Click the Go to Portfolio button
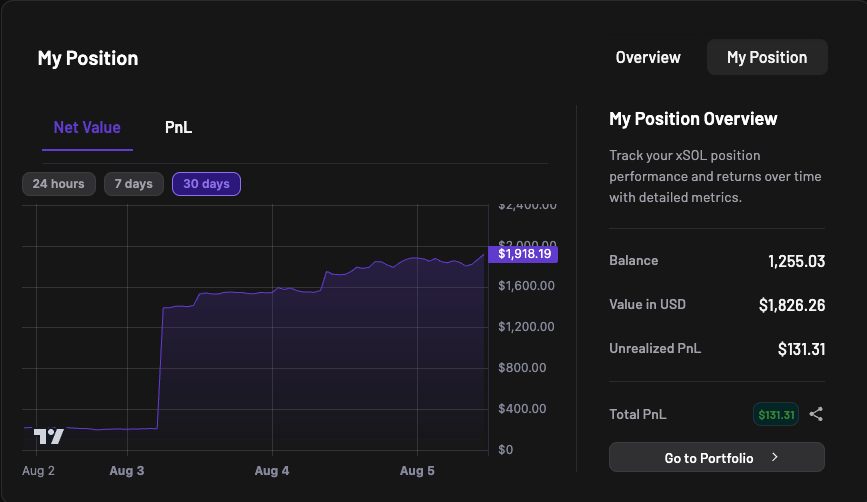The width and height of the screenshot is (867, 502). coord(717,457)
